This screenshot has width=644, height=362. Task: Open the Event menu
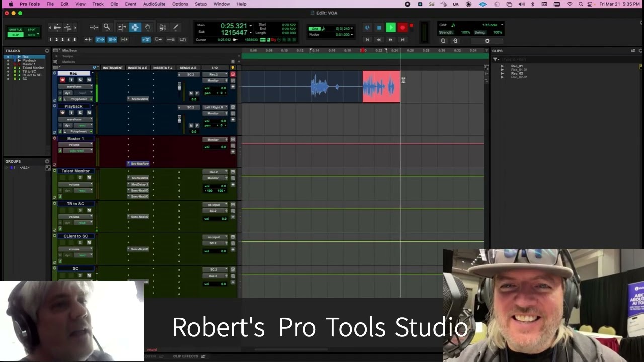[131, 4]
